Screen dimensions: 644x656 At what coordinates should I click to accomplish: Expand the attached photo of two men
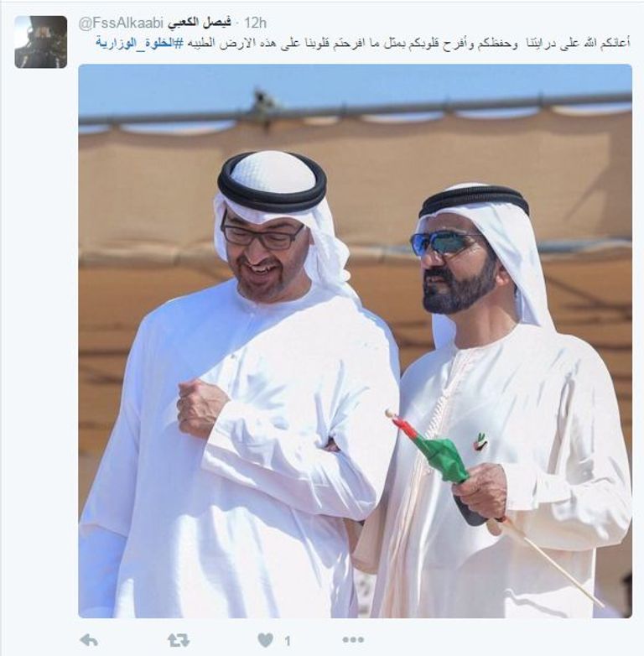(355, 341)
